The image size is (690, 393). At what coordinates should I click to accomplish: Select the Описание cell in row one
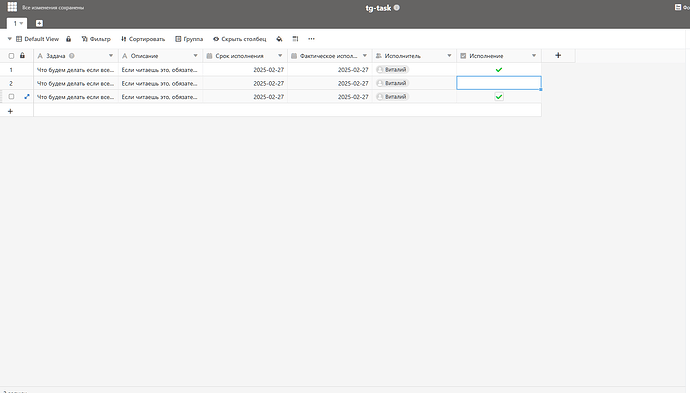[161, 70]
